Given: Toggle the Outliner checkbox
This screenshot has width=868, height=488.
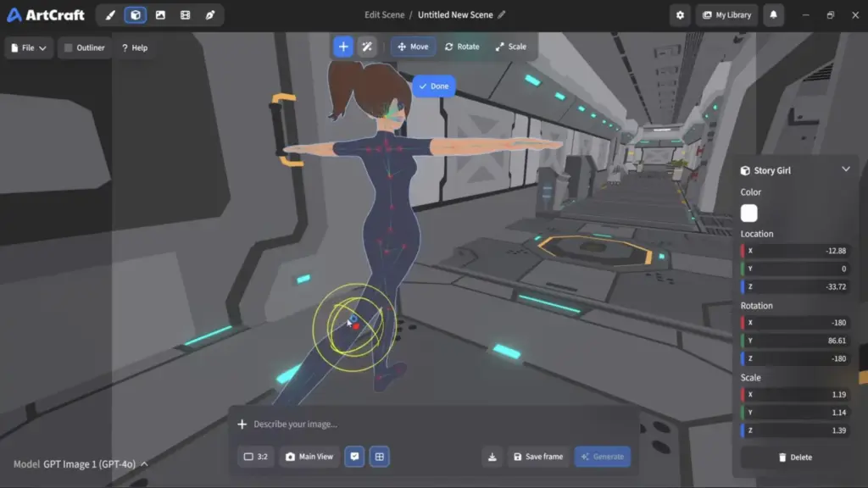Looking at the screenshot, I should tap(69, 47).
